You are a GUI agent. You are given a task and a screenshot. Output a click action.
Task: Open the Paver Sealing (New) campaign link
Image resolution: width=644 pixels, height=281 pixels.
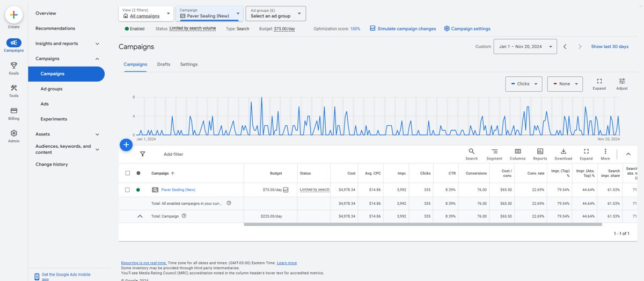click(x=178, y=190)
